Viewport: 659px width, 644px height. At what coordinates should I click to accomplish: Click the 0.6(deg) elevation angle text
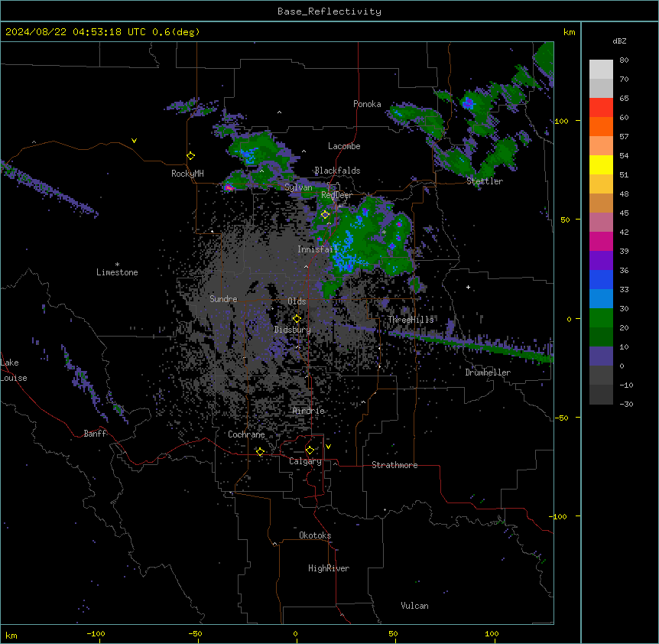tap(176, 32)
